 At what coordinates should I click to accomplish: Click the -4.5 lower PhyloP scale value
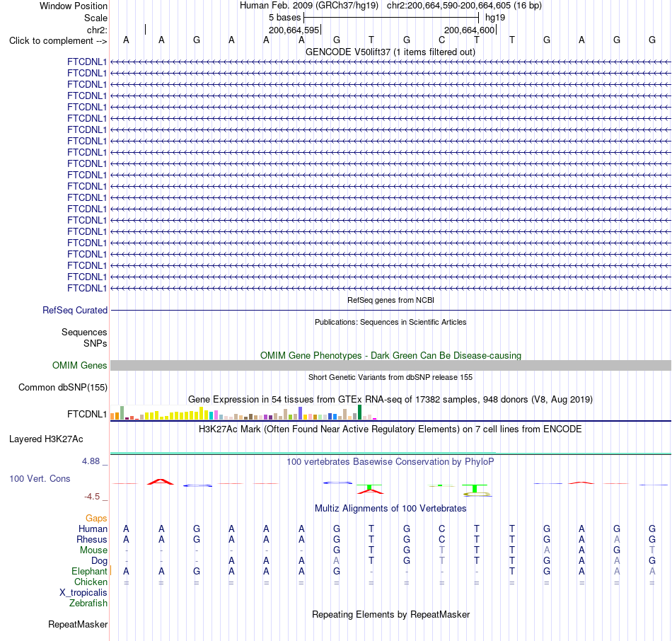pyautogui.click(x=92, y=497)
